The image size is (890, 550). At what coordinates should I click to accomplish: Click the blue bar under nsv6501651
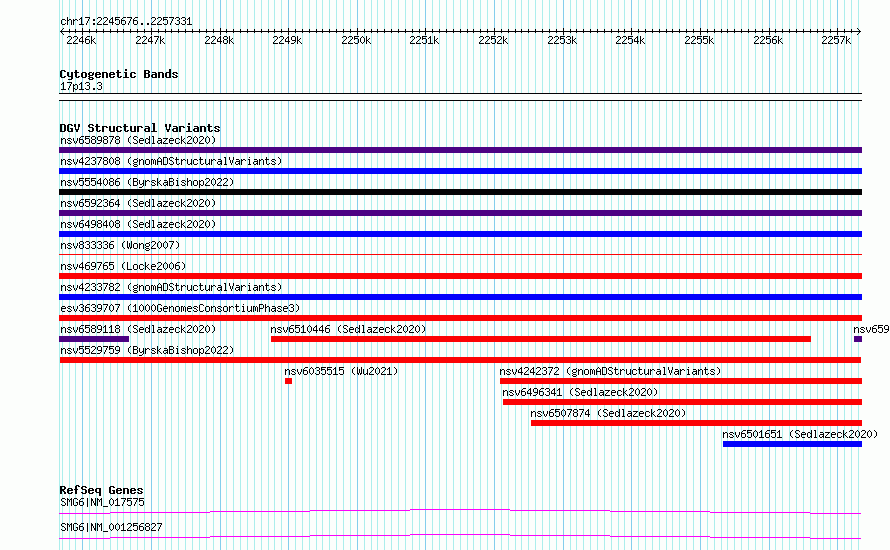(x=792, y=444)
